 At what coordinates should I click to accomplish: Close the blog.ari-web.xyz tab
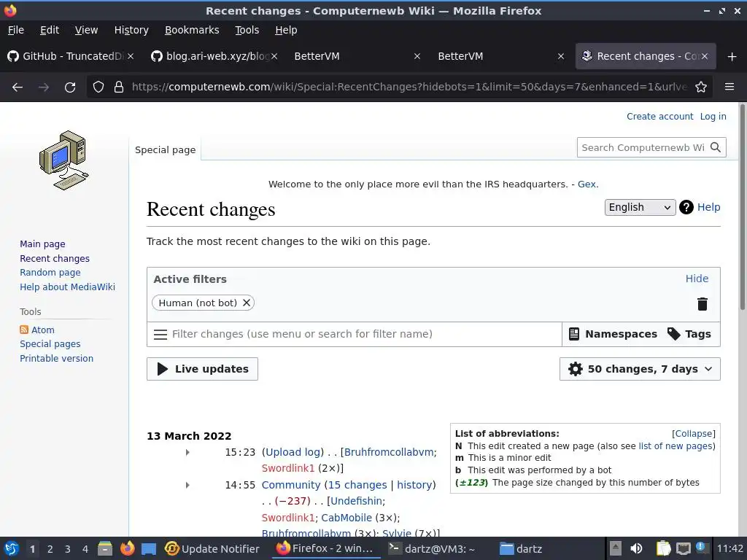pyautogui.click(x=274, y=56)
